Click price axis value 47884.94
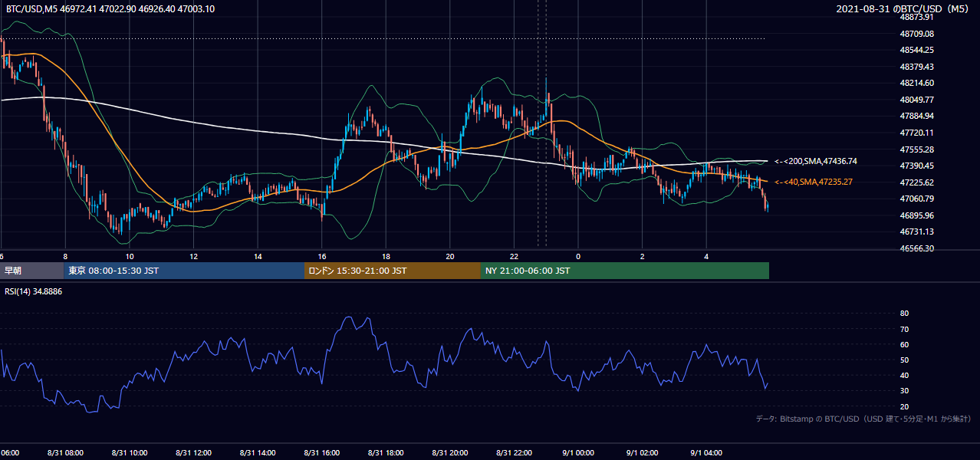 click(916, 116)
